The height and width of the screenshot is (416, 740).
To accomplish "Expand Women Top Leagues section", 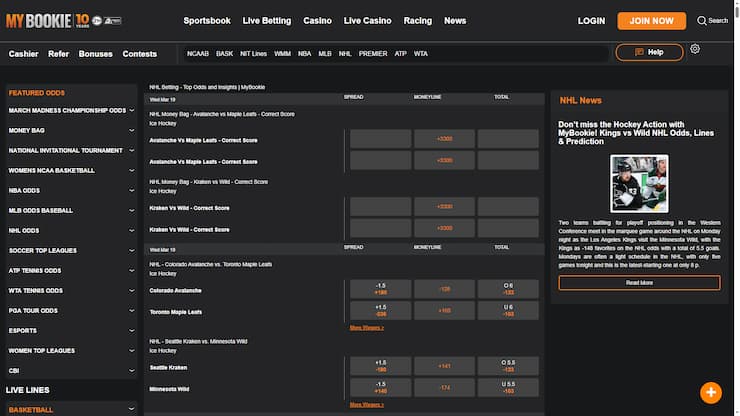I will pyautogui.click(x=71, y=351).
